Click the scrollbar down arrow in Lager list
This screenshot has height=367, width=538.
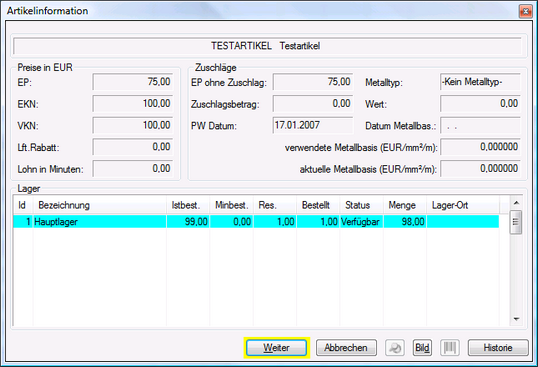(x=516, y=319)
